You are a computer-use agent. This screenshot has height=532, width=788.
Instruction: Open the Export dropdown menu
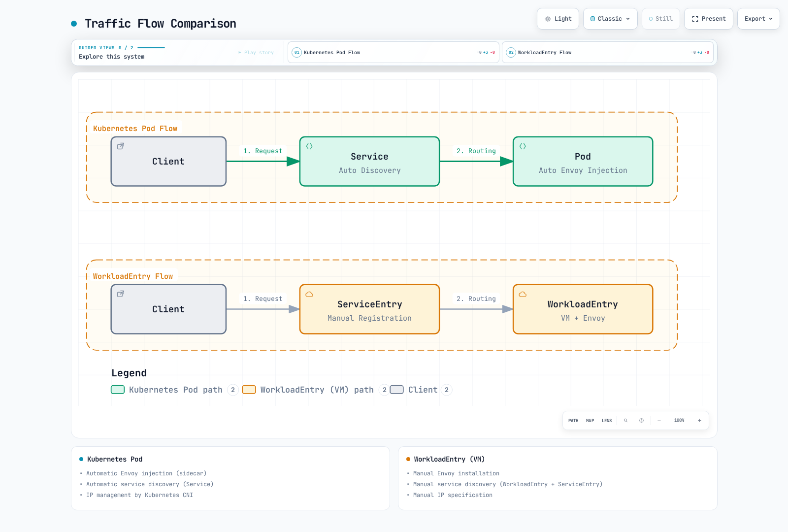(758, 19)
